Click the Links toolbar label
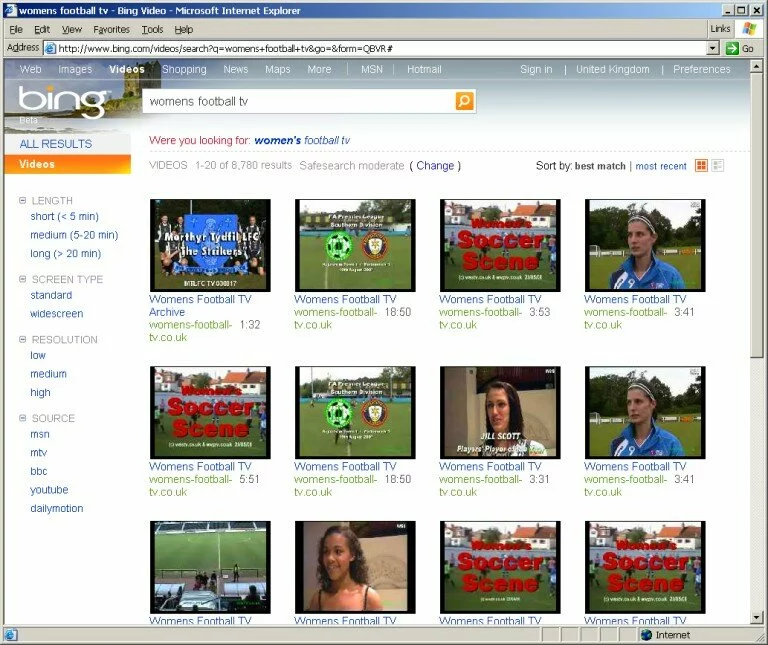The image size is (768, 645). click(720, 29)
